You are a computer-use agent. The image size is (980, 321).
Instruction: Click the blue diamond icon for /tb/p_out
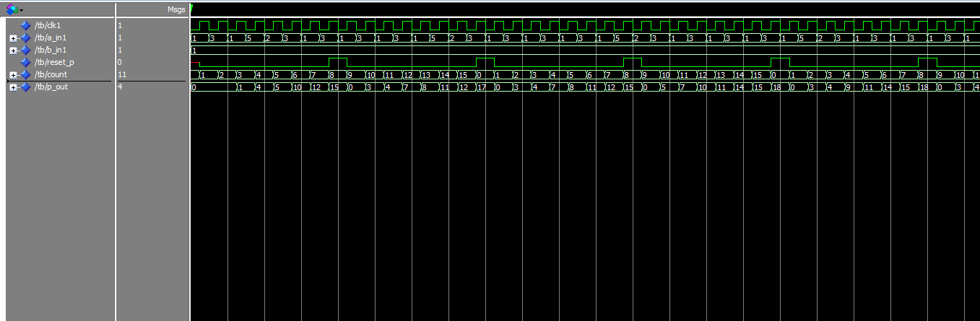(26, 87)
